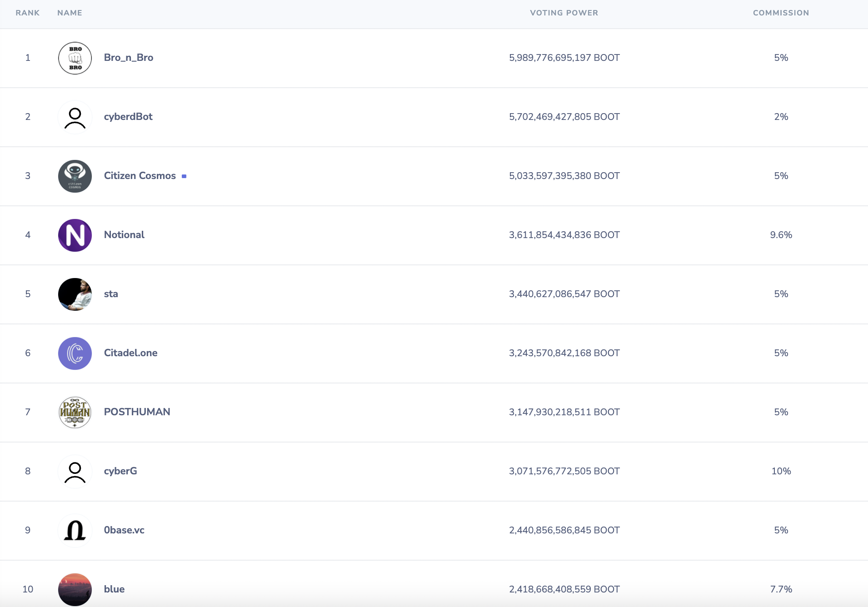Screen dimensions: 868x607
Task: Click the small blue badge beside Citizen Cosmos
Action: (x=184, y=176)
